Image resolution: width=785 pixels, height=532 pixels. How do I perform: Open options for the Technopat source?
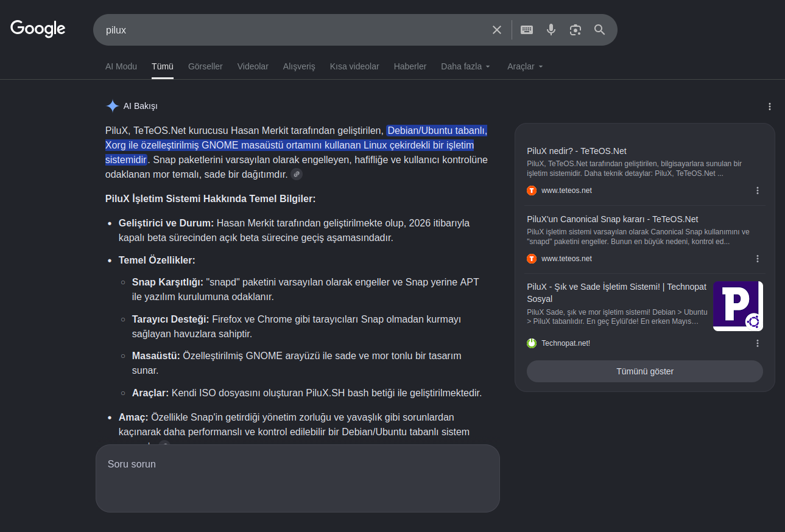click(x=758, y=343)
